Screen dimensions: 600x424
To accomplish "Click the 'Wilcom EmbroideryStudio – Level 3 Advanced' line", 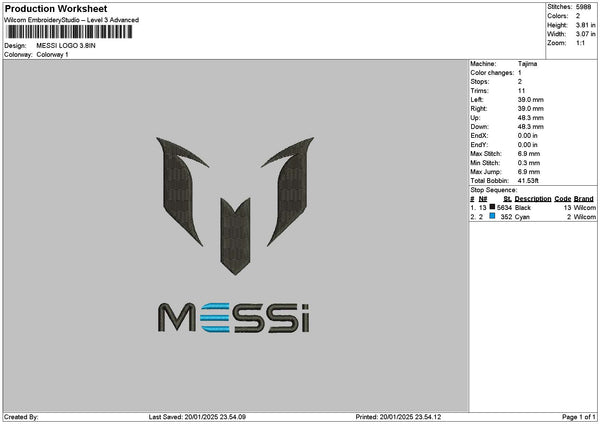I will click(x=71, y=20).
